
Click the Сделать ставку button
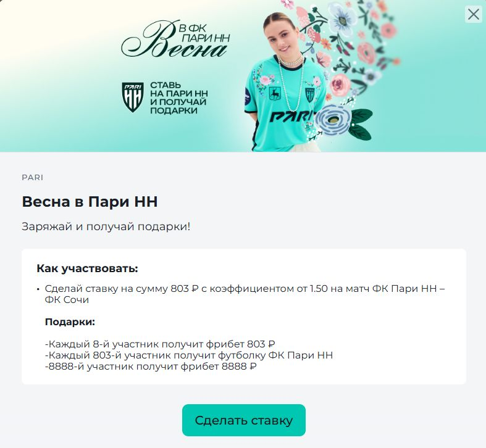[244, 420]
